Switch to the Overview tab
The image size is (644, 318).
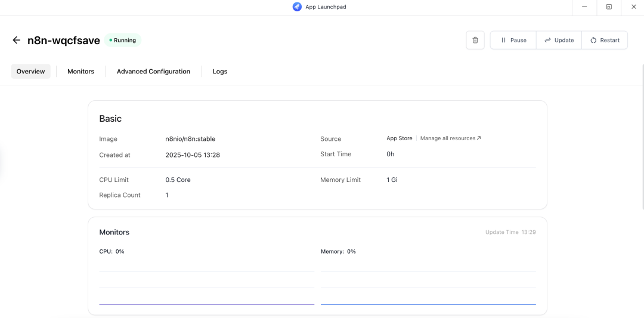tap(31, 72)
